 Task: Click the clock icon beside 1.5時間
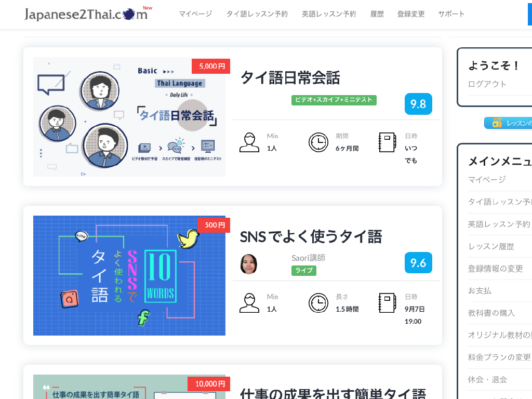click(x=318, y=303)
